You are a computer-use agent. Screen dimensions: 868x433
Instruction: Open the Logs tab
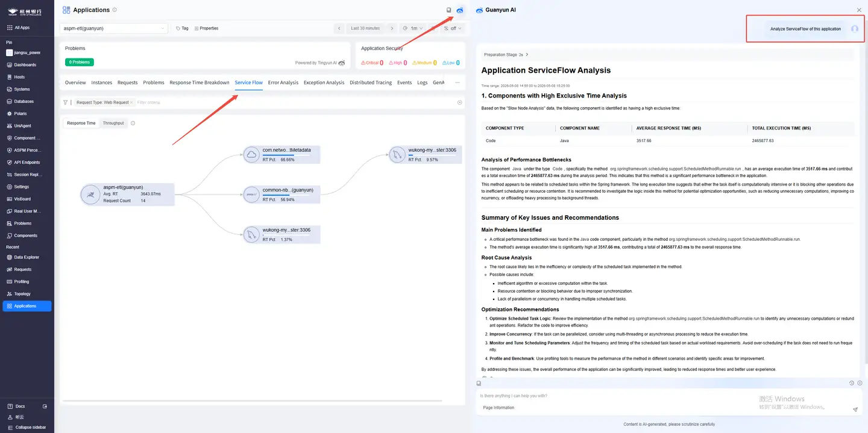tap(423, 83)
